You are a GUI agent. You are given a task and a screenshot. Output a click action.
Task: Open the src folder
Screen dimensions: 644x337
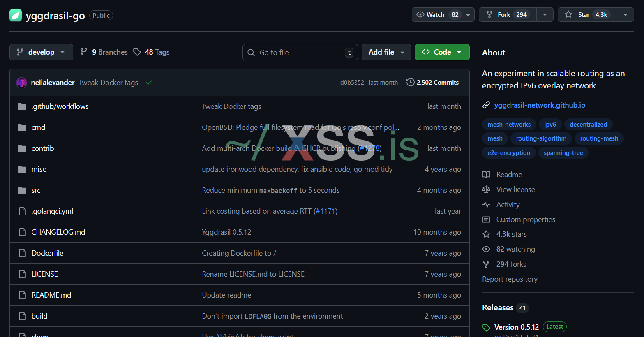(x=36, y=190)
